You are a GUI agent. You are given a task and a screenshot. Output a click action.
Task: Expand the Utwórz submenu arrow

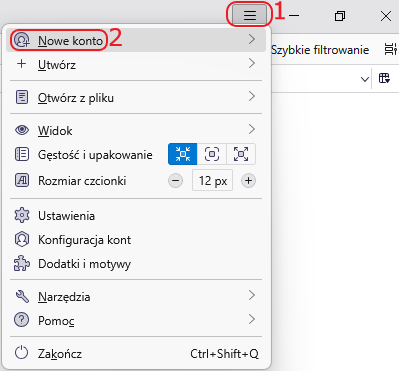(x=252, y=63)
